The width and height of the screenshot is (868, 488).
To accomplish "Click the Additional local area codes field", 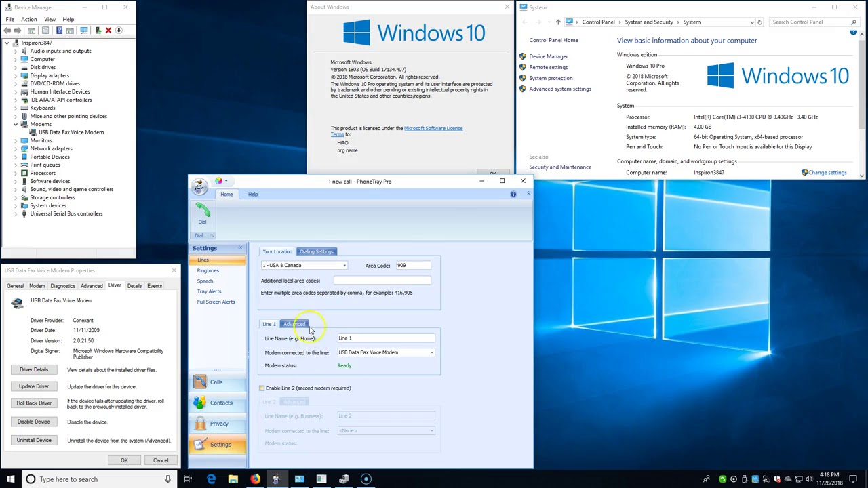I will (x=382, y=281).
